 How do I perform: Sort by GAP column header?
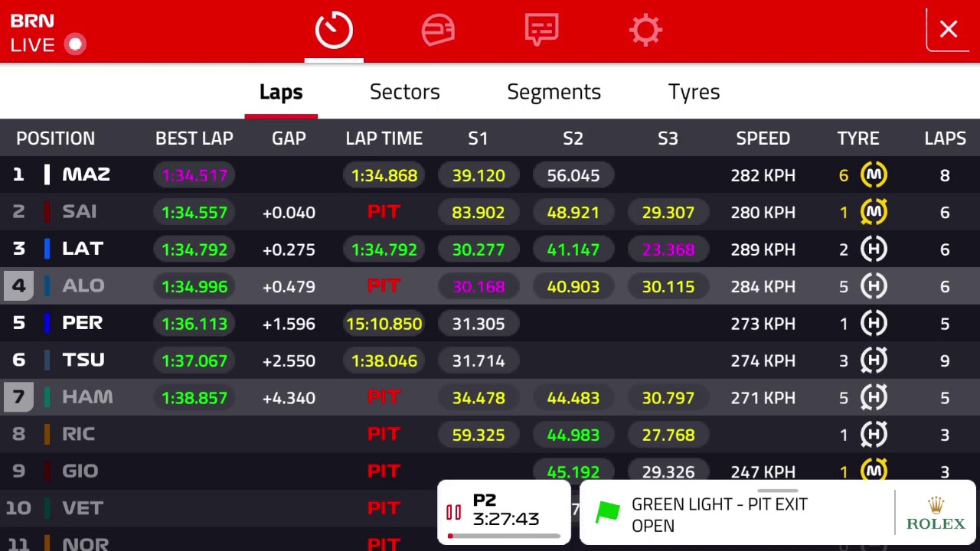289,139
